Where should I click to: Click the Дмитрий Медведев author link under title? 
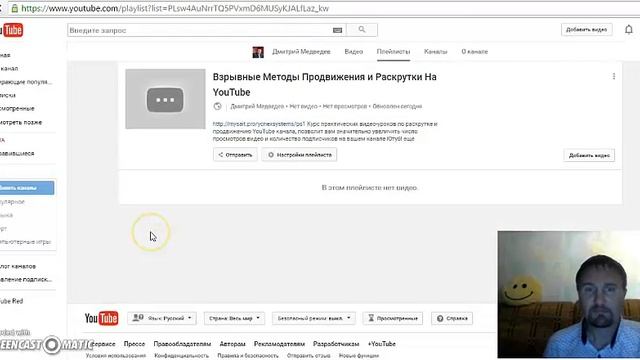(x=257, y=107)
